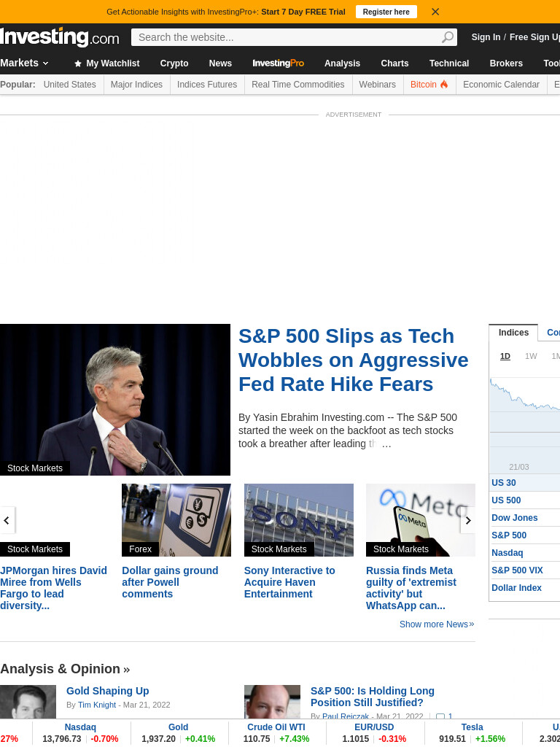Viewport: 560px width, 747px height.
Task: Open the Analysis menu
Action: 343,63
